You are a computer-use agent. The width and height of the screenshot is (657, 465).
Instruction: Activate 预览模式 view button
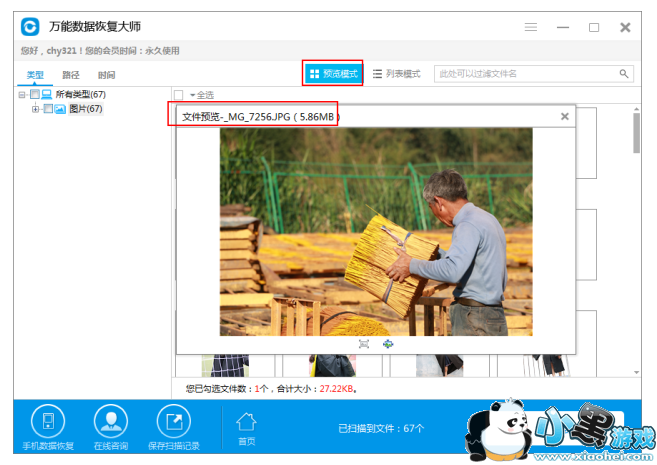(334, 74)
